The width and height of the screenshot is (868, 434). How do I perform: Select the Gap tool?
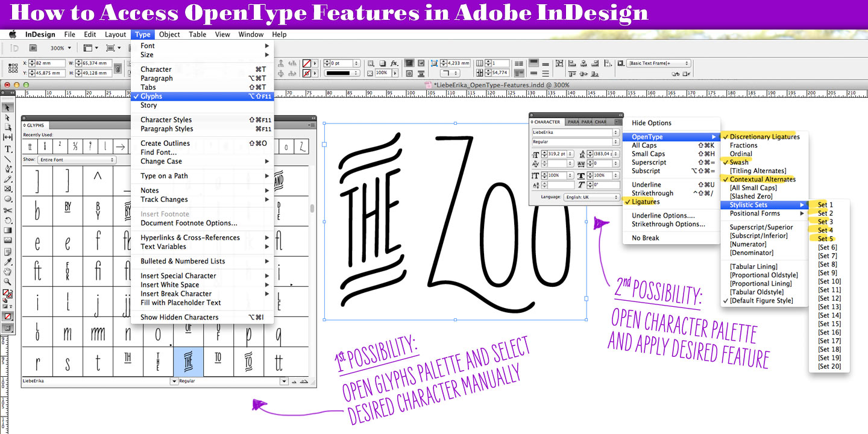(8, 138)
